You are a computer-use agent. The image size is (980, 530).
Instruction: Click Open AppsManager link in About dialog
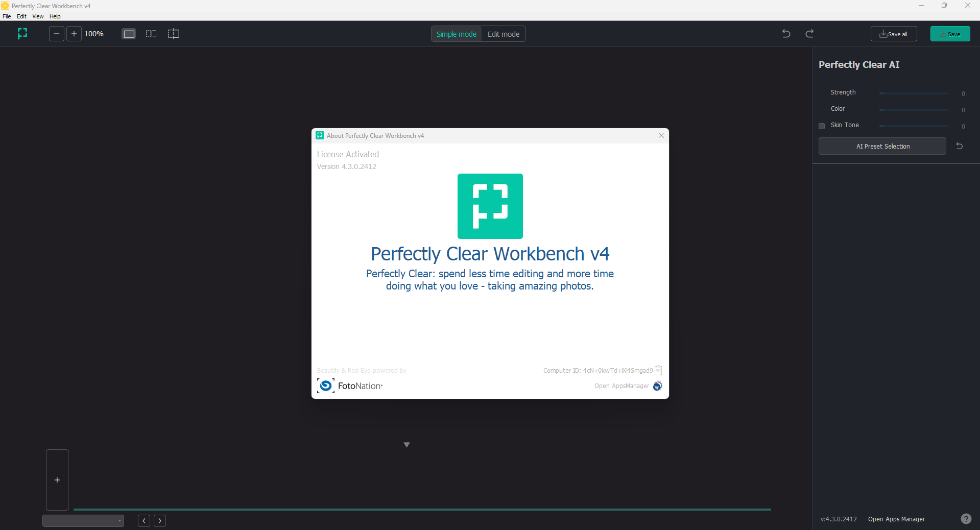tap(622, 386)
